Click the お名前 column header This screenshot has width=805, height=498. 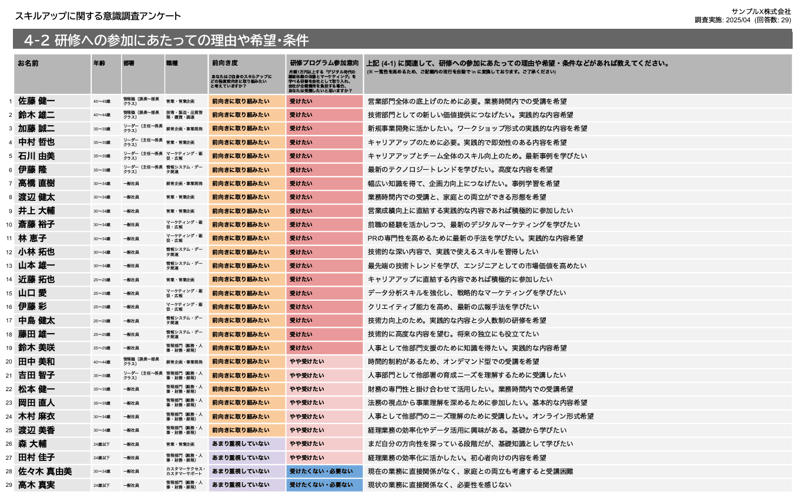pos(28,62)
